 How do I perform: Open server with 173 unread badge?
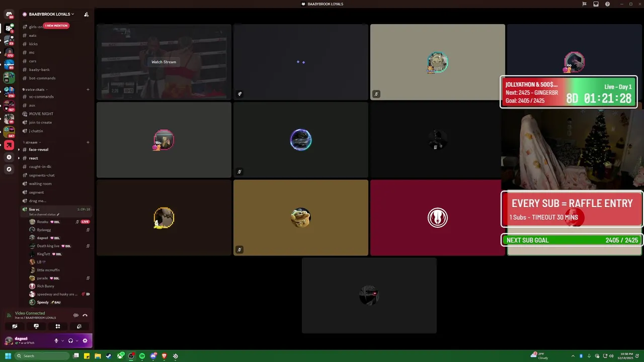9,52
